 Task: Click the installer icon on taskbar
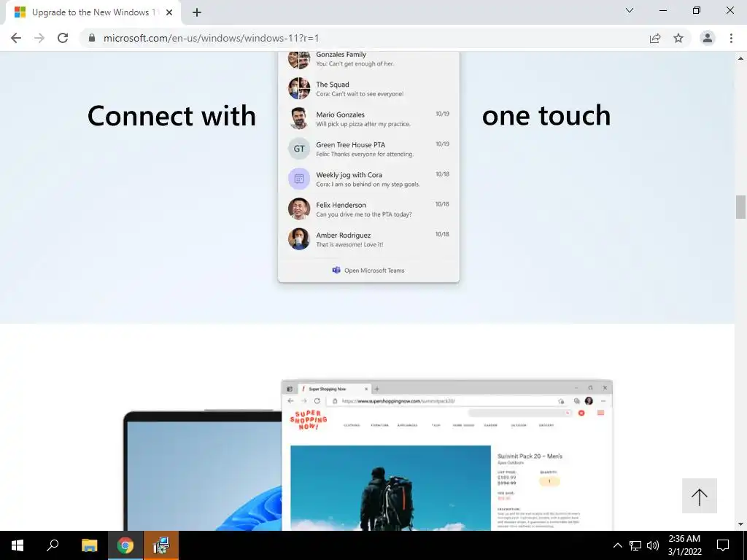tap(161, 545)
